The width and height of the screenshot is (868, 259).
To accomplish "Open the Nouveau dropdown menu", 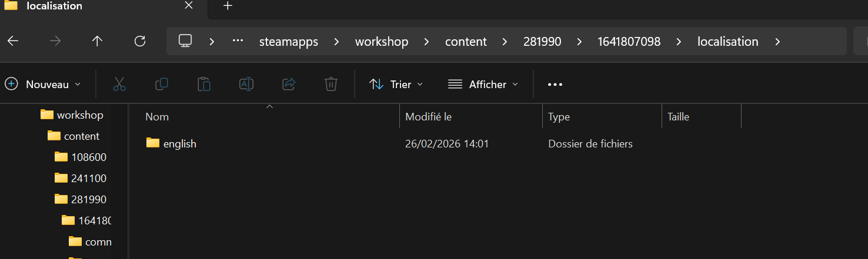I will coord(43,84).
